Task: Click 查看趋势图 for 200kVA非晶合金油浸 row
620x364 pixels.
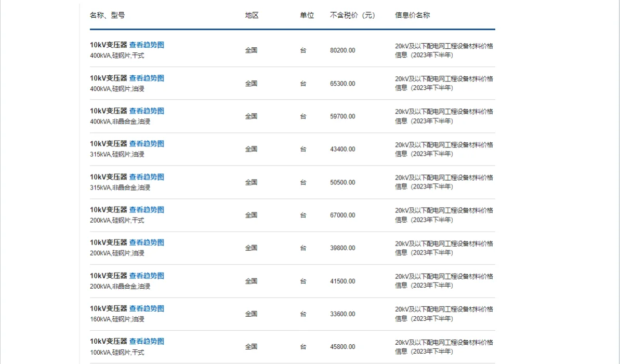Action: [x=148, y=275]
